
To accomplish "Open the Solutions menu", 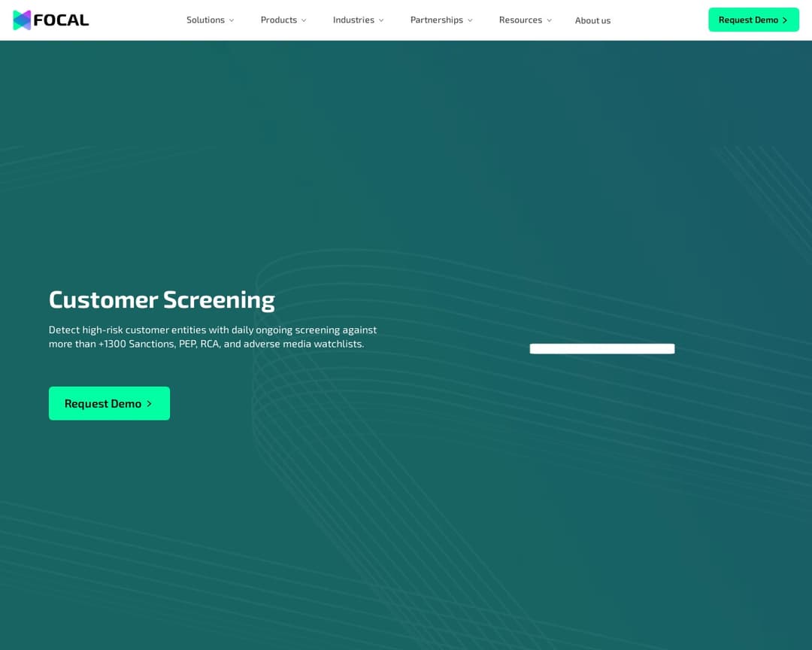I will coord(205,20).
